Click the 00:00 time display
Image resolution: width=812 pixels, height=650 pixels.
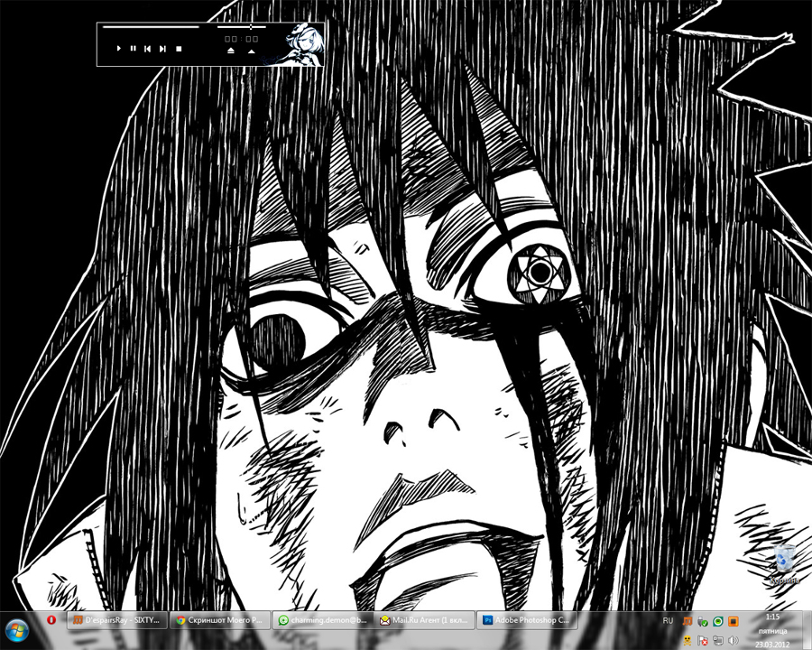click(x=241, y=39)
